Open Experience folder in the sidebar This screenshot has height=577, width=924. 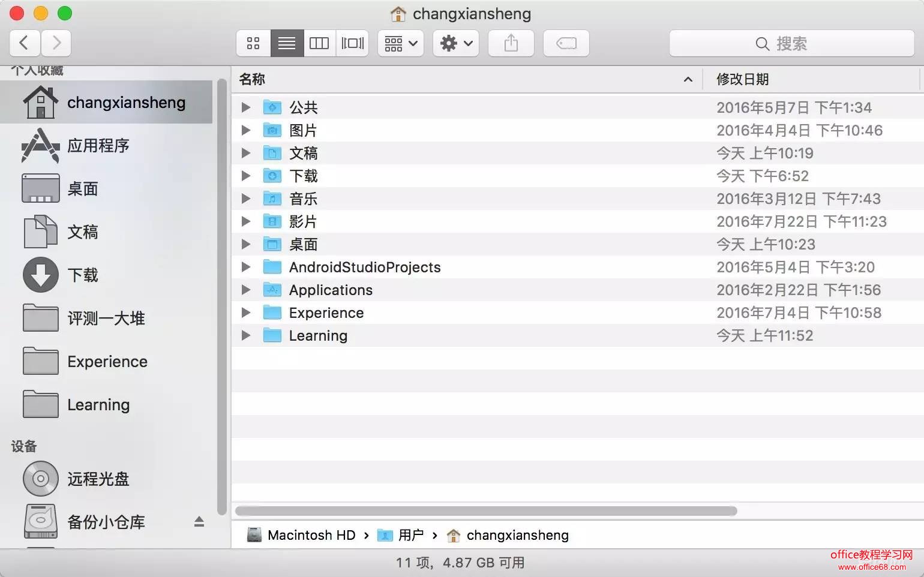(x=106, y=362)
